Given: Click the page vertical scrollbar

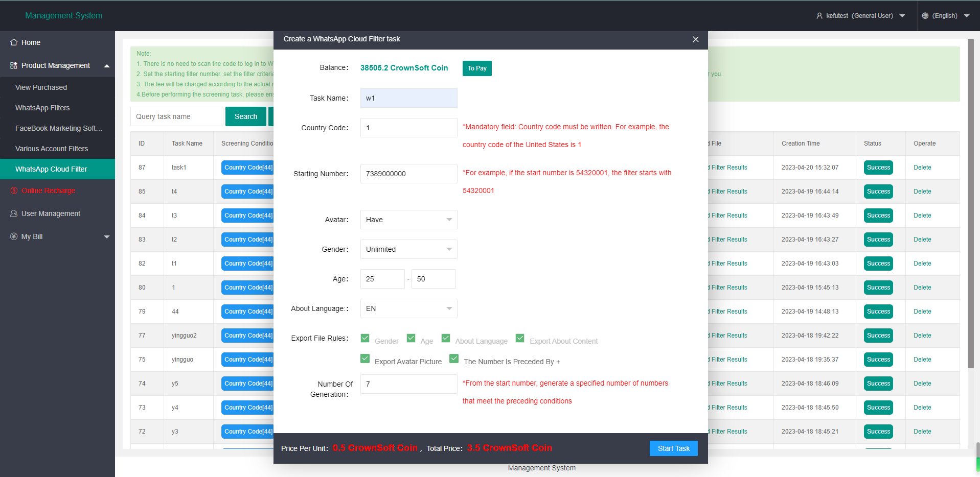Looking at the screenshot, I should click(971, 203).
